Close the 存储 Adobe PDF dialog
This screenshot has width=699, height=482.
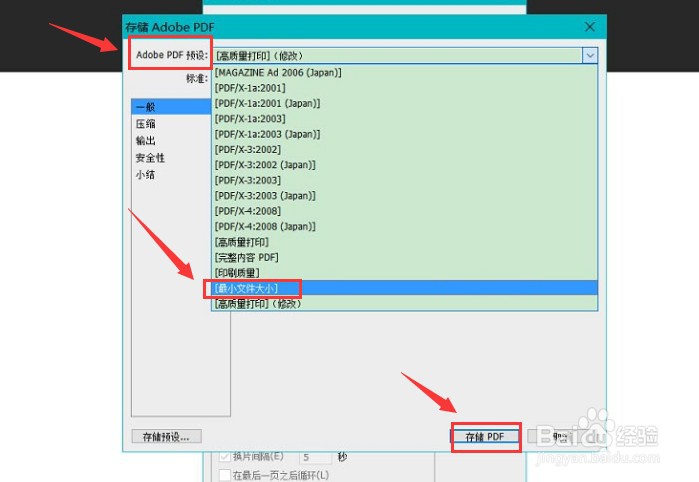(x=590, y=27)
